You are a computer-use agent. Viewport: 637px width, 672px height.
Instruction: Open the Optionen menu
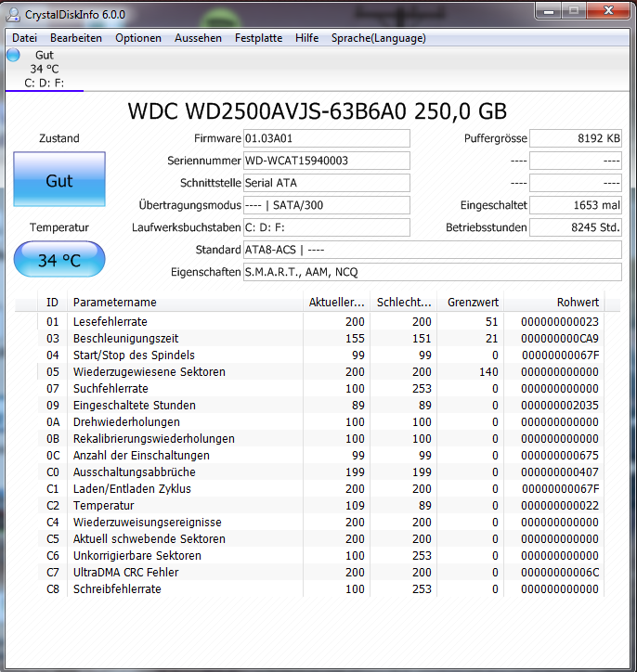tap(138, 38)
